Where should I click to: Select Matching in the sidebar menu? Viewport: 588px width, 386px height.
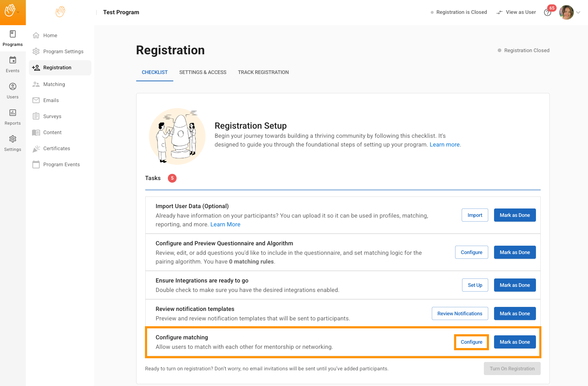point(54,85)
